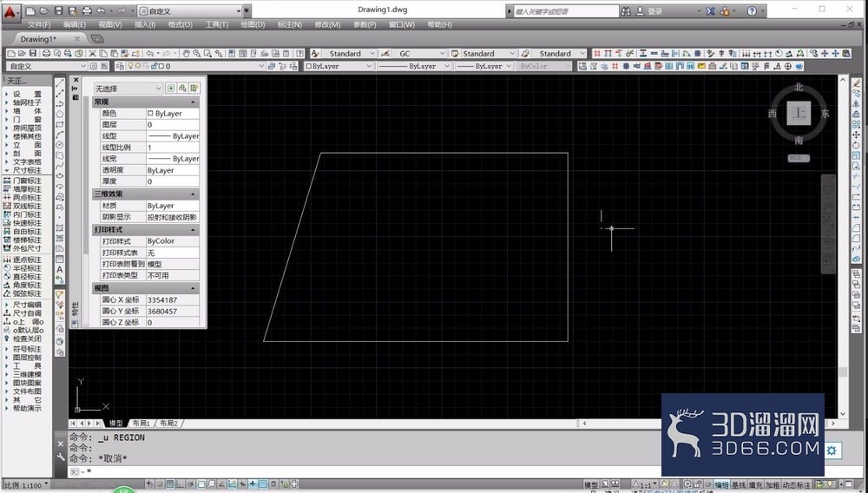Click the command line wrench customize icon
868x493 pixels.
[61, 457]
